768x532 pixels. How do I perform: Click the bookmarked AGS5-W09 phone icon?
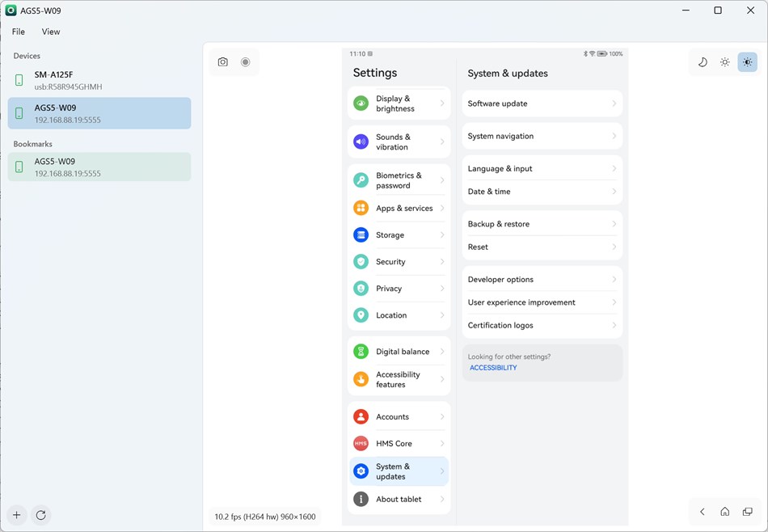tap(19, 167)
